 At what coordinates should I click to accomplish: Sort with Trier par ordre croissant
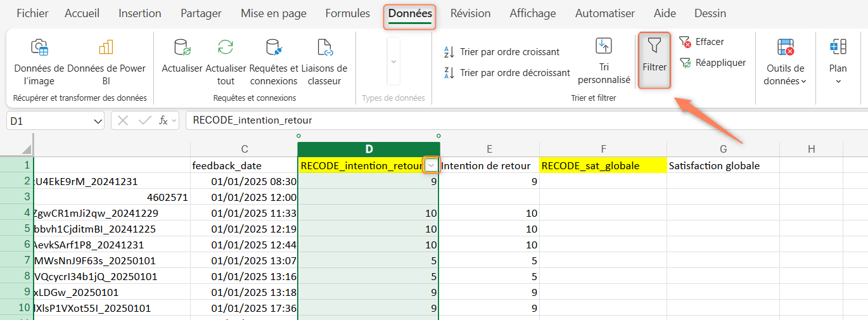[502, 52]
